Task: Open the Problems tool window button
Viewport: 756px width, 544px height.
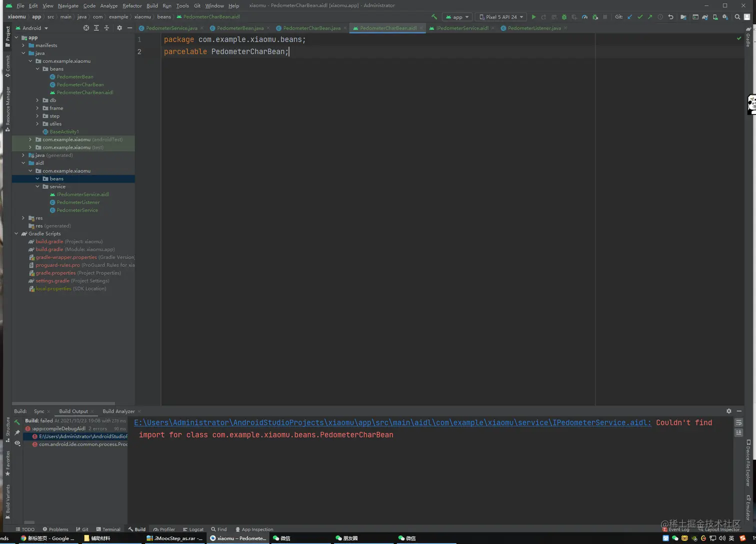Action: (55, 529)
